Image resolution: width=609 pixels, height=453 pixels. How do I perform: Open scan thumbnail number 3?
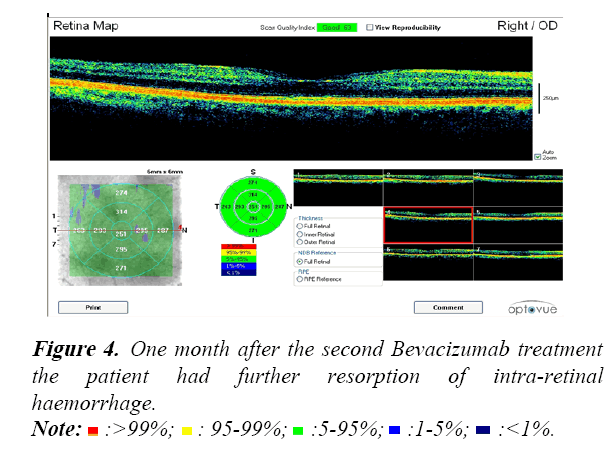(518, 187)
